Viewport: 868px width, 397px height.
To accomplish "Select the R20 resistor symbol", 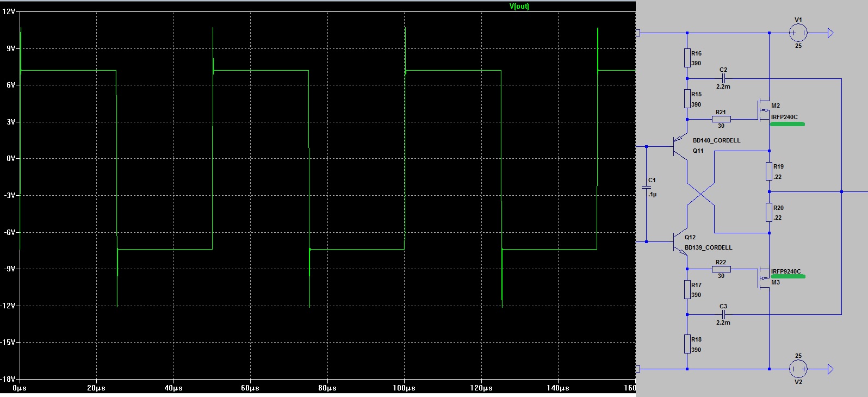I will click(769, 212).
